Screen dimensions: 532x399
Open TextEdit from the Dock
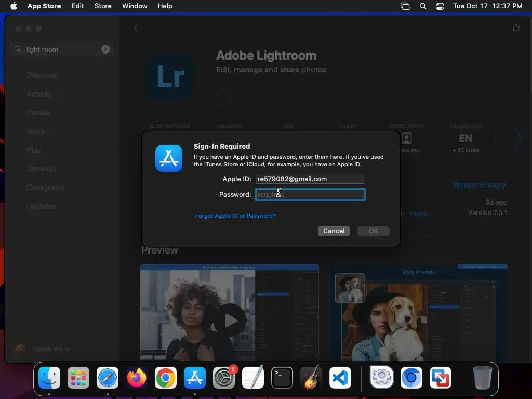coord(253,378)
